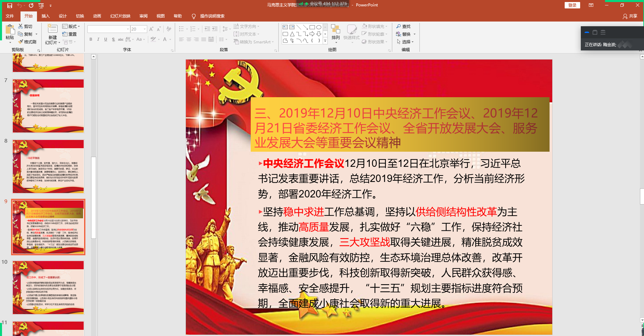This screenshot has height=336, width=644.
Task: Open the font size dropdown
Action: point(145,29)
